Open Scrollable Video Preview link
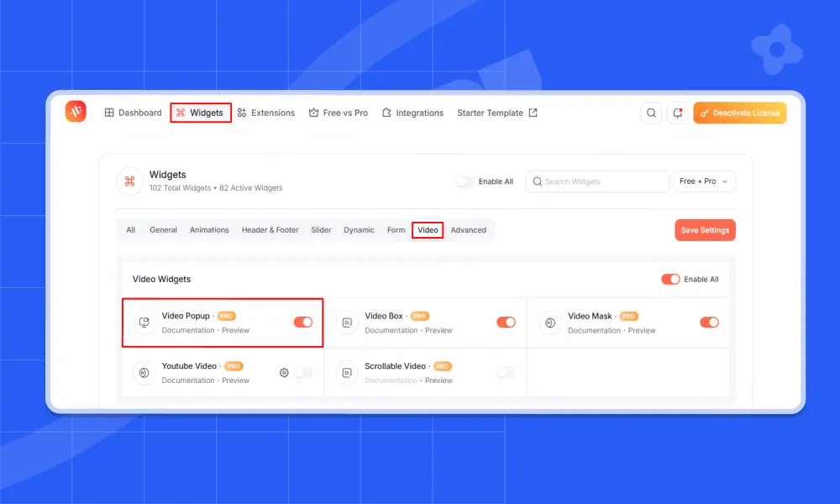The image size is (840, 504). tap(438, 381)
